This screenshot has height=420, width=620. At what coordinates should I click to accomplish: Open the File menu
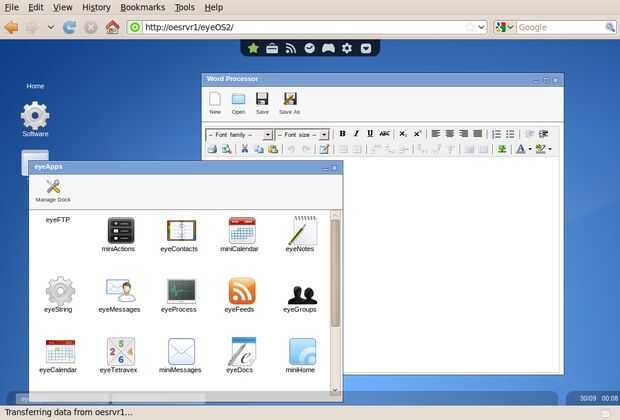coord(11,7)
